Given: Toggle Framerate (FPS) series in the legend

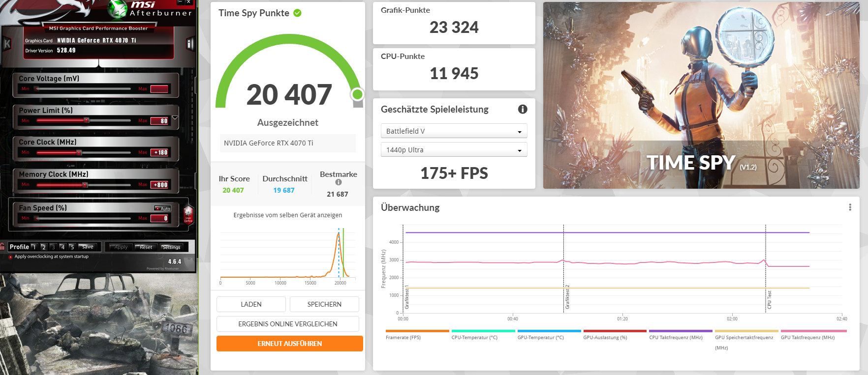Looking at the screenshot, I should click(x=417, y=335).
